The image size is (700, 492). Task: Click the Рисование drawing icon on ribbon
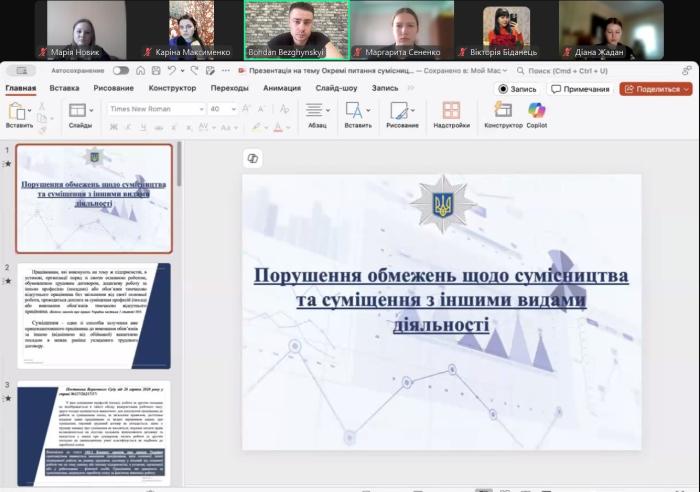(400, 111)
